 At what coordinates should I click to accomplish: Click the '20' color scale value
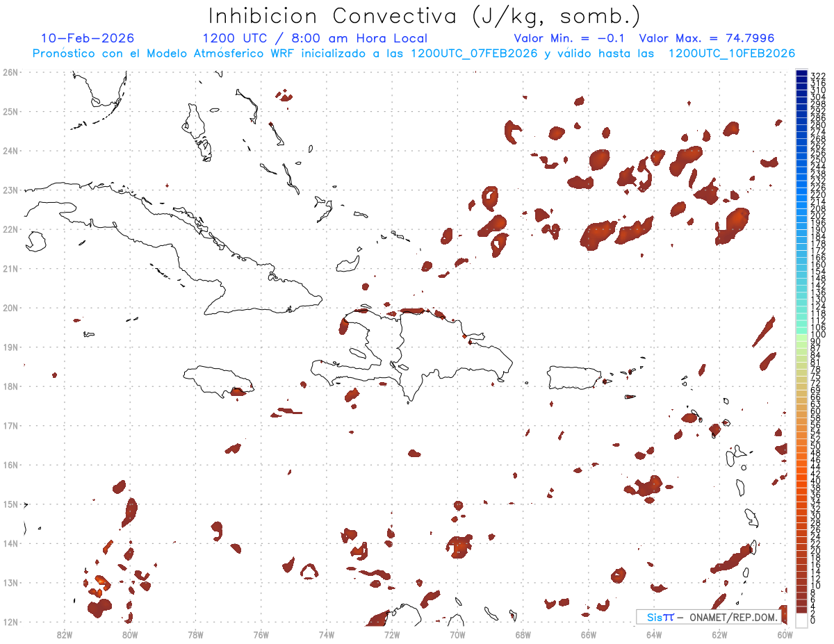pos(816,550)
